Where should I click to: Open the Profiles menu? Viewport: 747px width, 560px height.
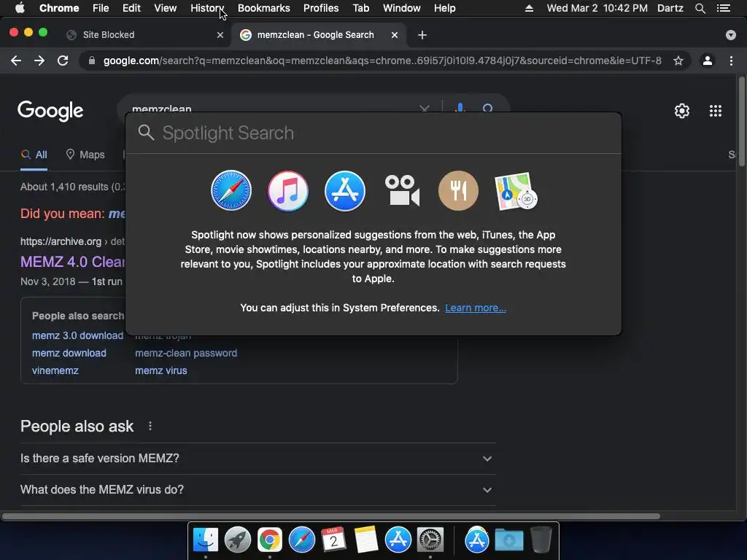click(321, 8)
